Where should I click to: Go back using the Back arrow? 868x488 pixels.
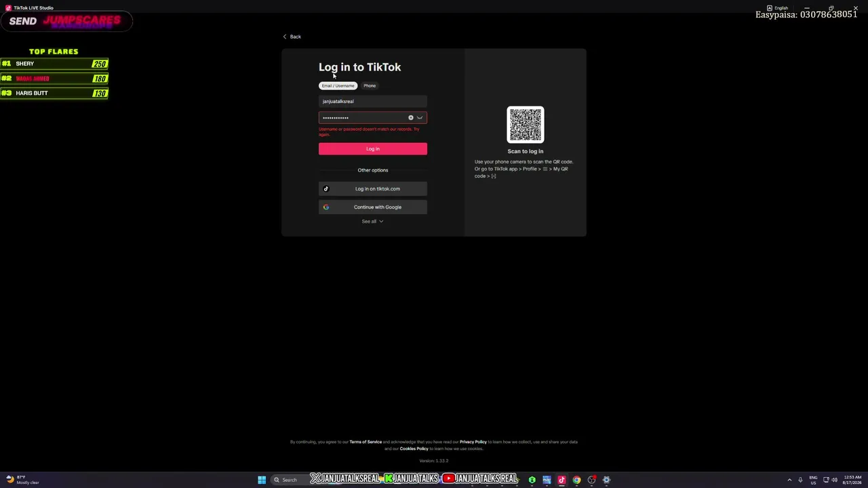click(x=292, y=37)
